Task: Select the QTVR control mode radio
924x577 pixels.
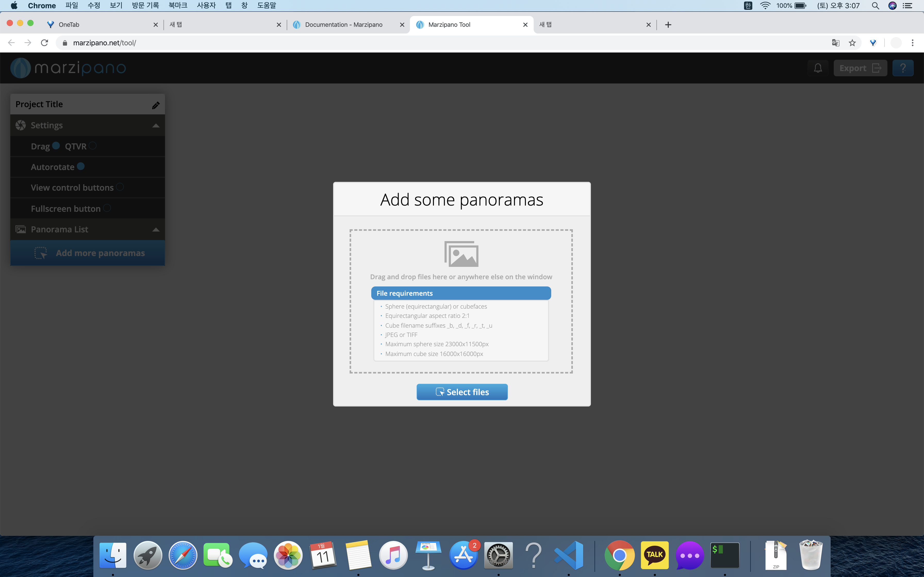Action: 92,146
